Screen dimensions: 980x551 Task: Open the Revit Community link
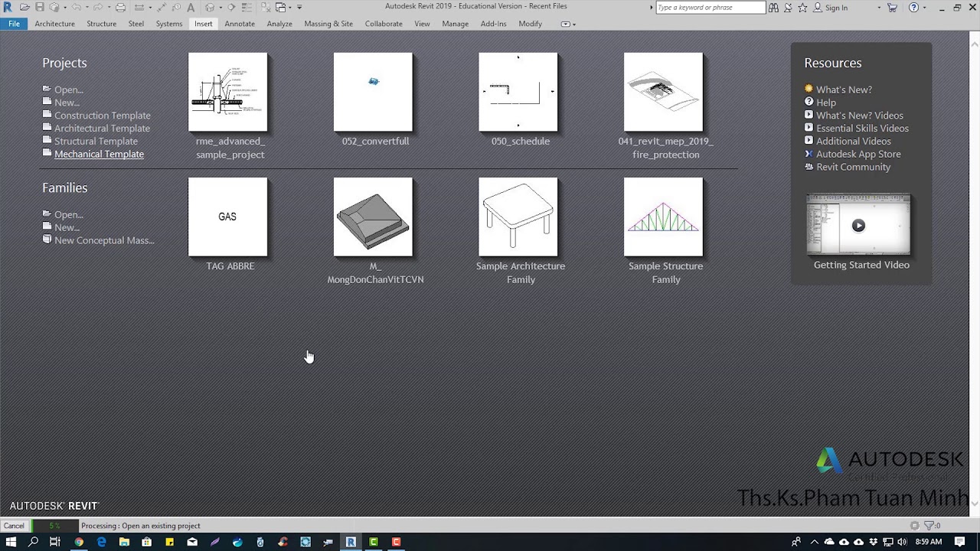point(853,167)
